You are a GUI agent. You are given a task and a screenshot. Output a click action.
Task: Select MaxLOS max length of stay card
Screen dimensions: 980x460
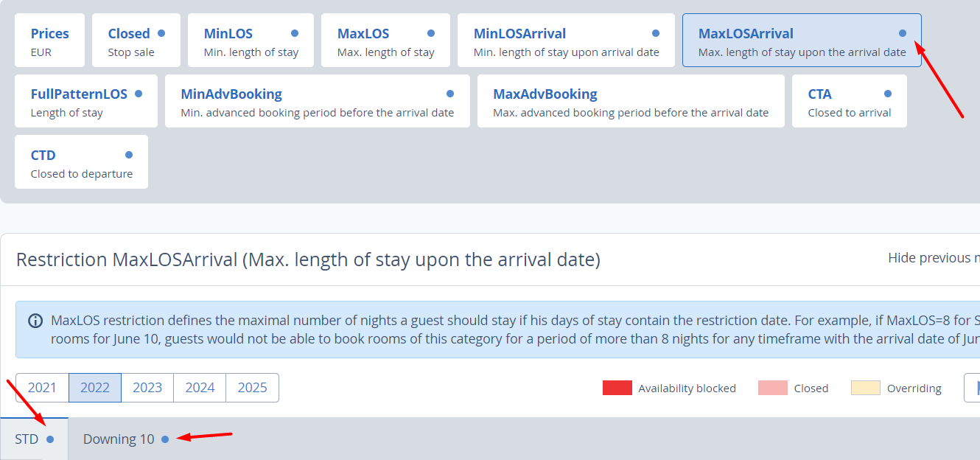pyautogui.click(x=385, y=40)
